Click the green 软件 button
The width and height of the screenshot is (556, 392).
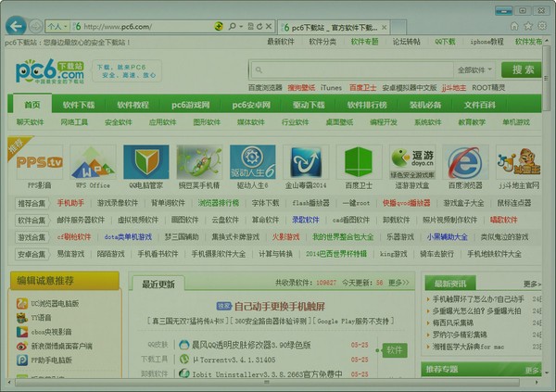[395, 350]
